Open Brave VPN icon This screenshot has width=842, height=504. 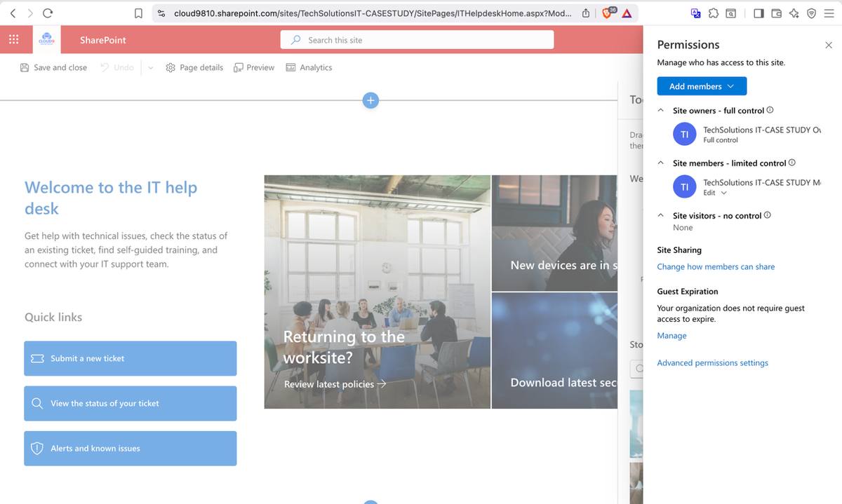click(x=811, y=13)
